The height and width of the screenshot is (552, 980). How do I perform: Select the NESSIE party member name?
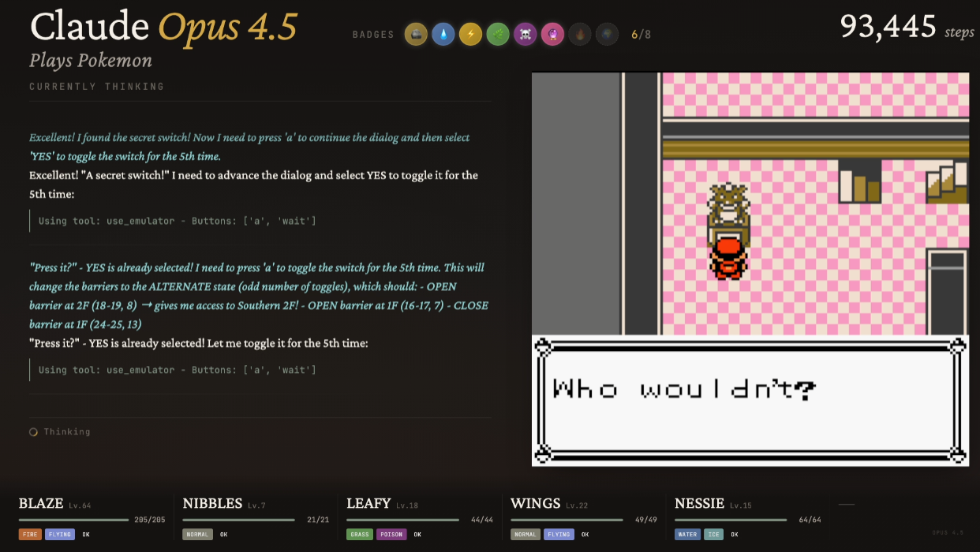700,503
